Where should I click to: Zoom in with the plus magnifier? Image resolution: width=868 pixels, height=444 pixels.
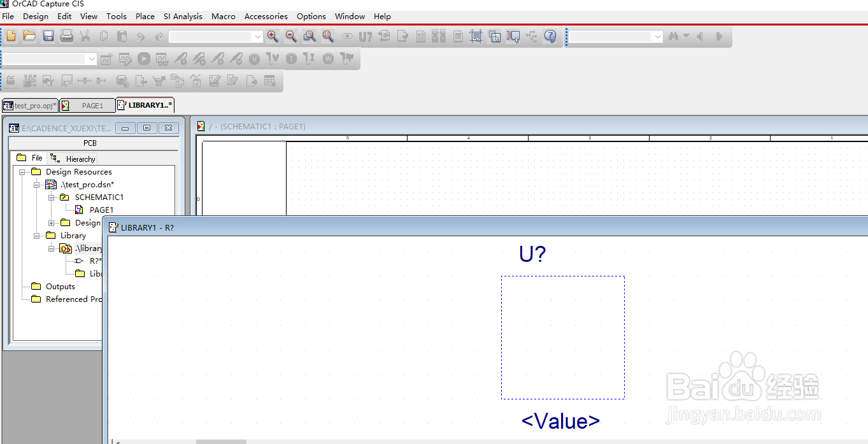[273, 36]
